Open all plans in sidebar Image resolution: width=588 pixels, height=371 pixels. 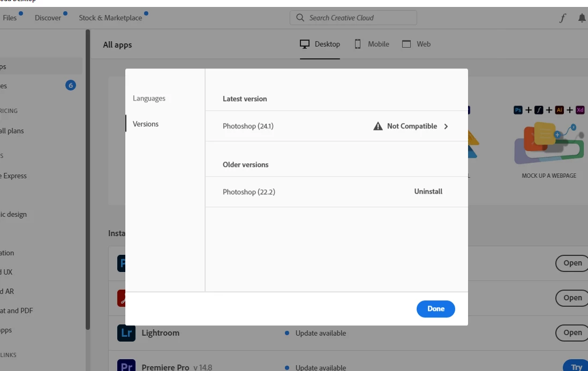12,131
